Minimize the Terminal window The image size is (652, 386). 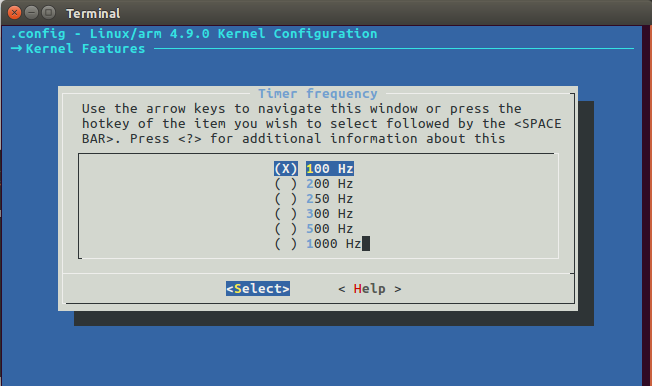pyautogui.click(x=32, y=12)
